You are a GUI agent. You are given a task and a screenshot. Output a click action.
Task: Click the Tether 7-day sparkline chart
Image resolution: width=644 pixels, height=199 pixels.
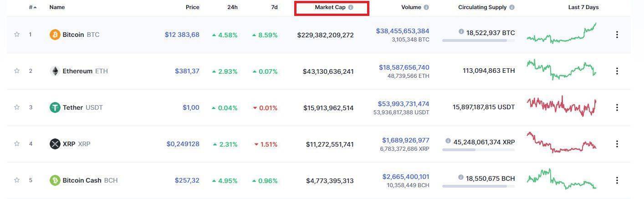point(561,106)
